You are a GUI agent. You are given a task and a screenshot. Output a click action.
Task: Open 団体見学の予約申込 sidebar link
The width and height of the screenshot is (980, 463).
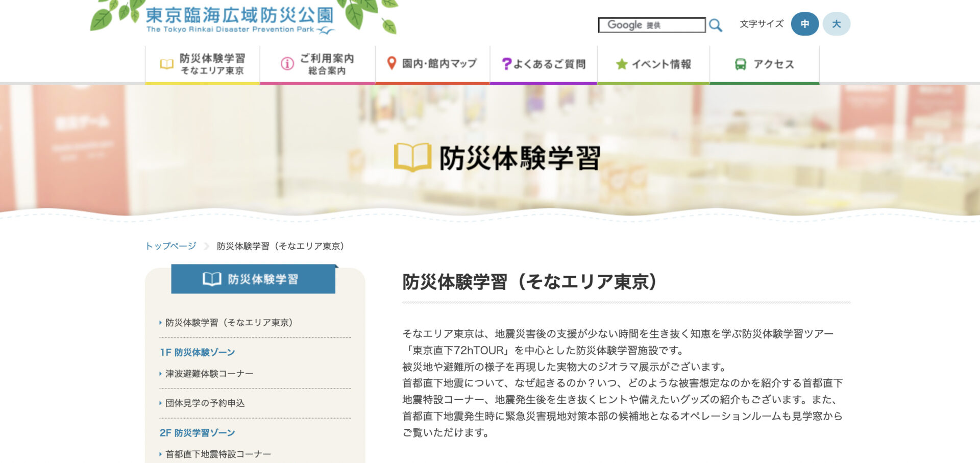(205, 403)
